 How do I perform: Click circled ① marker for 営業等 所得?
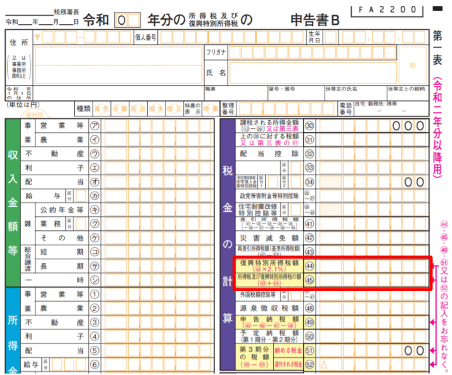click(95, 294)
